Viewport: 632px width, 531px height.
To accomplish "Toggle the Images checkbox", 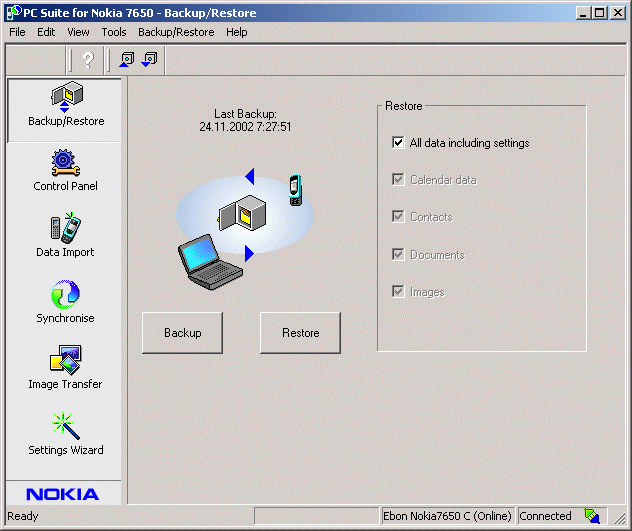I will (398, 292).
